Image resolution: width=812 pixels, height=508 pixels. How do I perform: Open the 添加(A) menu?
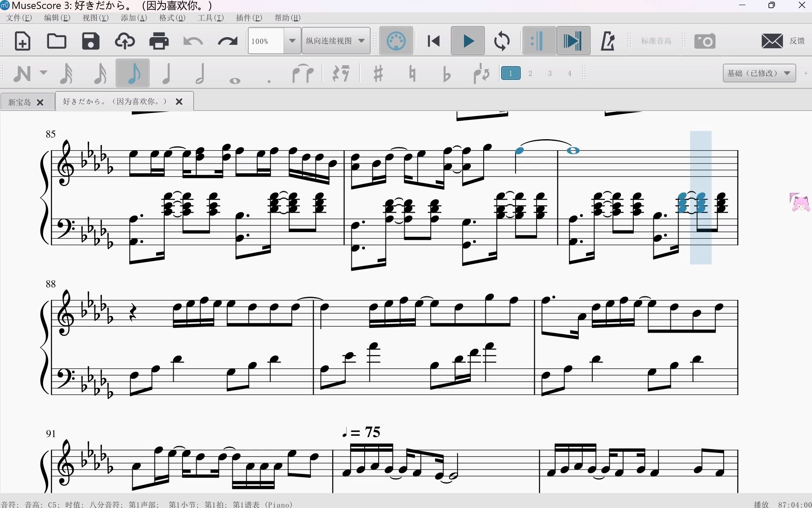click(134, 18)
